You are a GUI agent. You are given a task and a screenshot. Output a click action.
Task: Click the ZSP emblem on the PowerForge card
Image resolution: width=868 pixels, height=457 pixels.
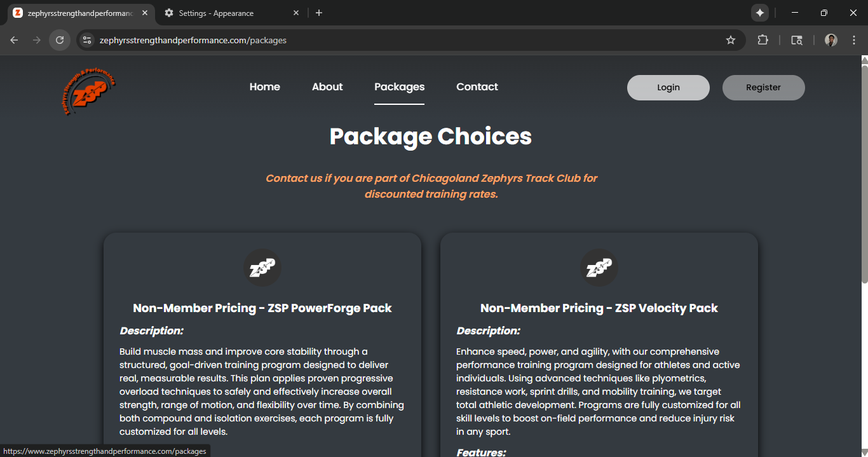[262, 268]
